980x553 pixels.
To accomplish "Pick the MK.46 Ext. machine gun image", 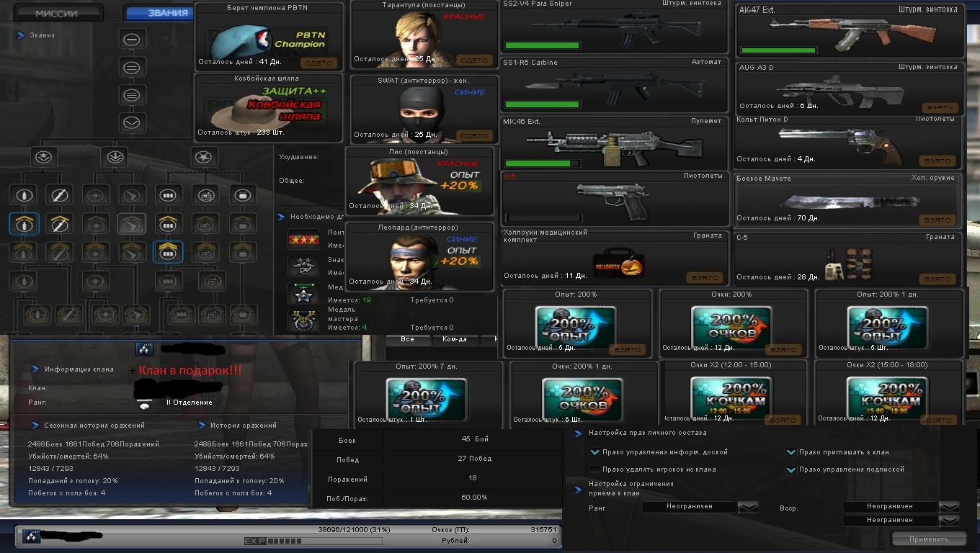I will coord(614,146).
